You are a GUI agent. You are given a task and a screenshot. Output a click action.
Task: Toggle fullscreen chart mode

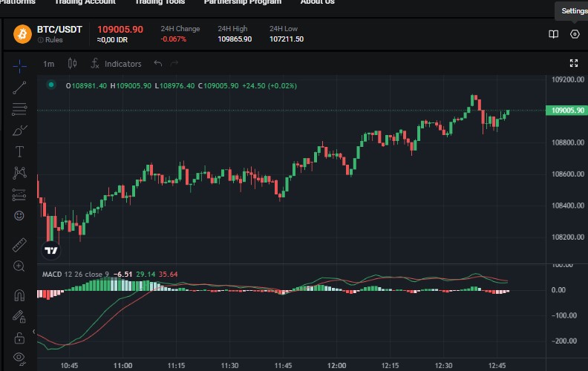tap(573, 64)
